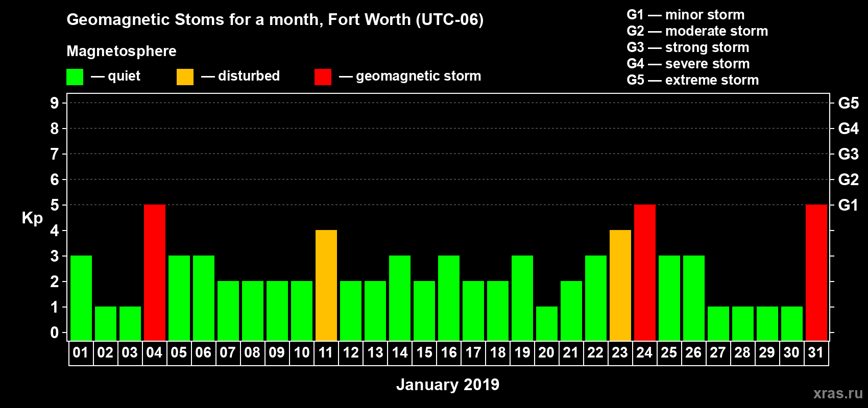Click the Kp value 5 tick label
Image resolution: width=868 pixels, height=408 pixels.
[x=54, y=205]
